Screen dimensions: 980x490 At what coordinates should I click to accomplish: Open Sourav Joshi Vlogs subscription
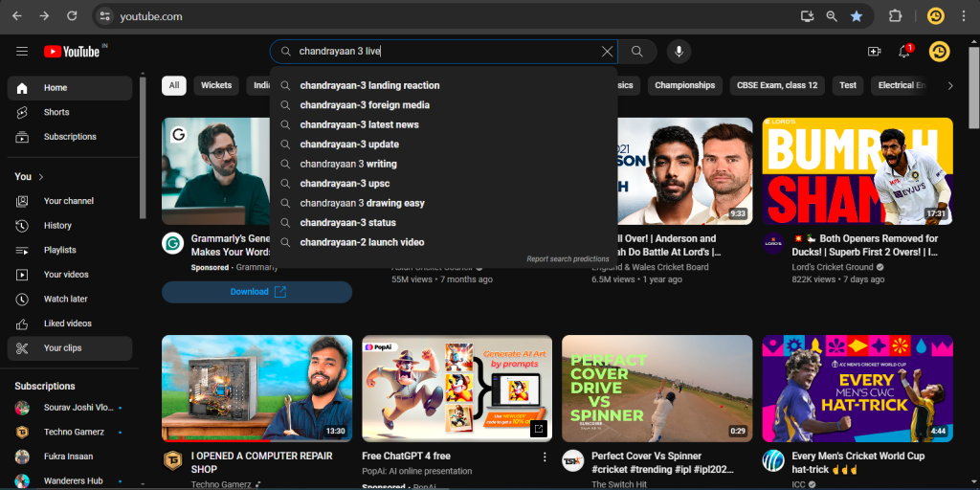(69, 408)
